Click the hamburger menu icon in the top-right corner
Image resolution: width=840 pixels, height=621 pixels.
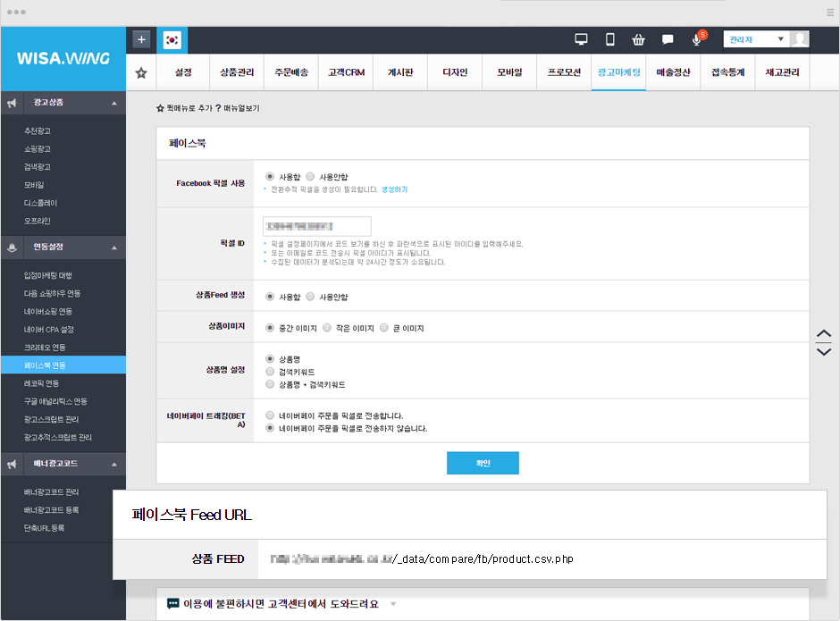pos(830,13)
